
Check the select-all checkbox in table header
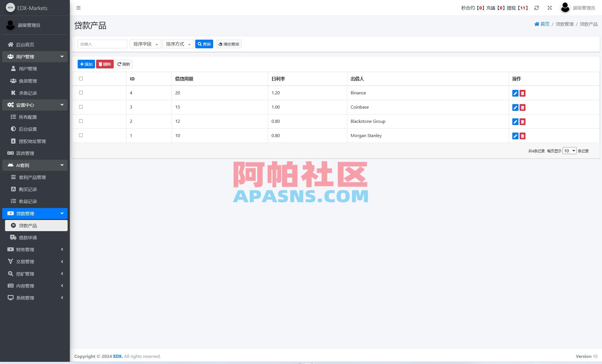(81, 79)
